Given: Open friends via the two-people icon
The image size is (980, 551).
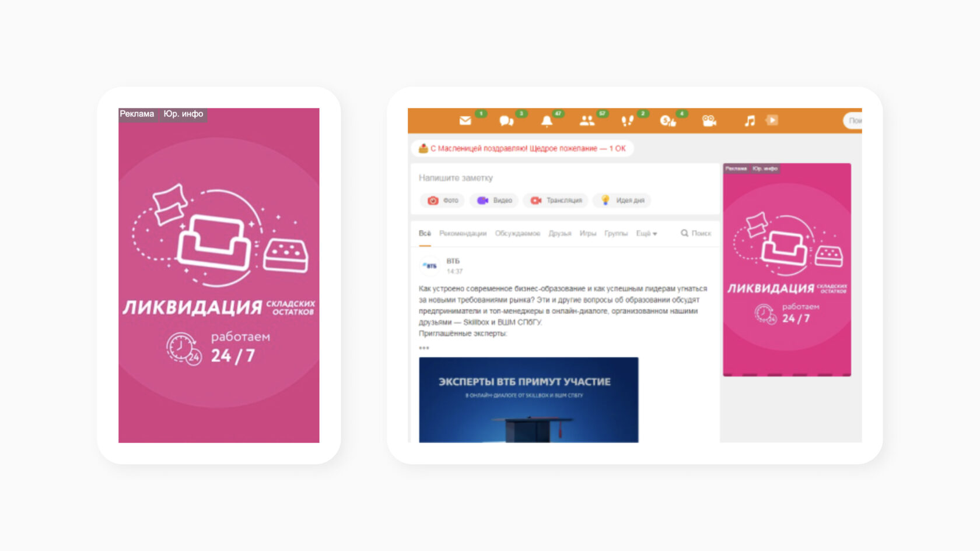Looking at the screenshot, I should coord(587,121).
